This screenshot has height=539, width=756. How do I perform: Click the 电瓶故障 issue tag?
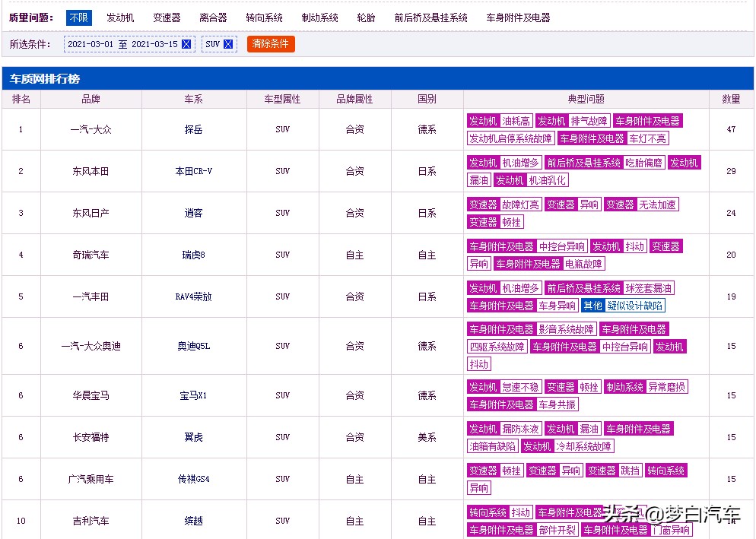pyautogui.click(x=584, y=265)
